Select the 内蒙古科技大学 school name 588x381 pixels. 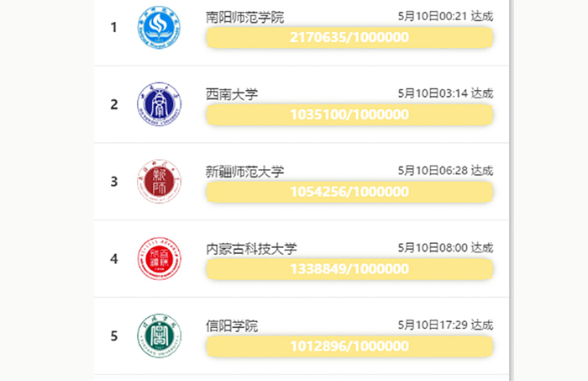pyautogui.click(x=251, y=249)
